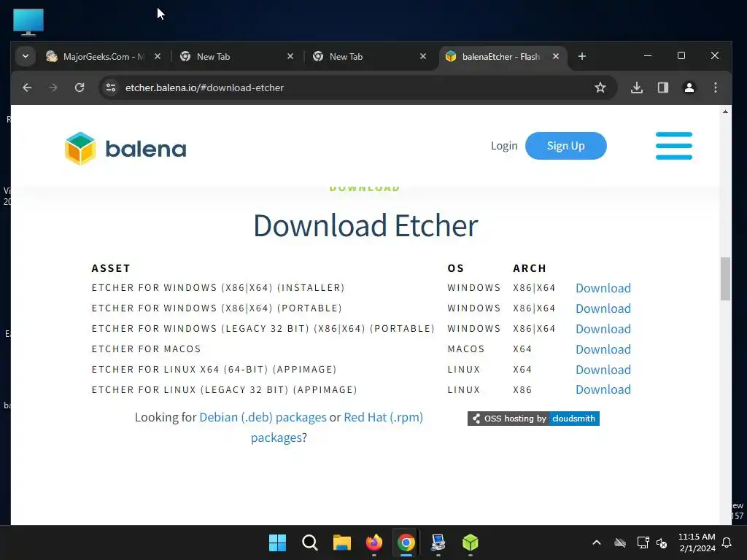Close the balenaEtcher tab
Viewport: 747px width, 560px height.
pos(555,56)
